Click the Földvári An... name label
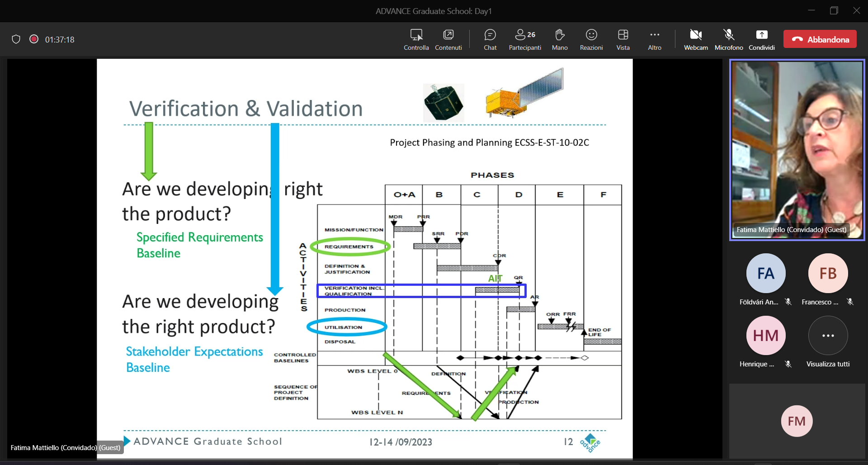868x465 pixels. coord(759,302)
